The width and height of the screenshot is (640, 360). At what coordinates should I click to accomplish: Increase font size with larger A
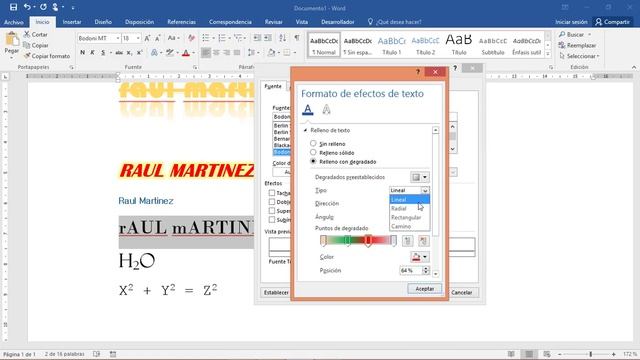[x=147, y=38]
